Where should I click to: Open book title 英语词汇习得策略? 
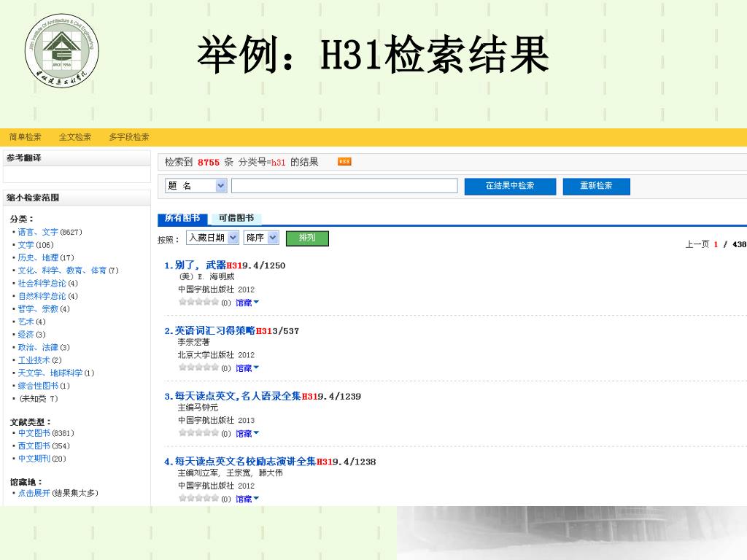tap(215, 330)
